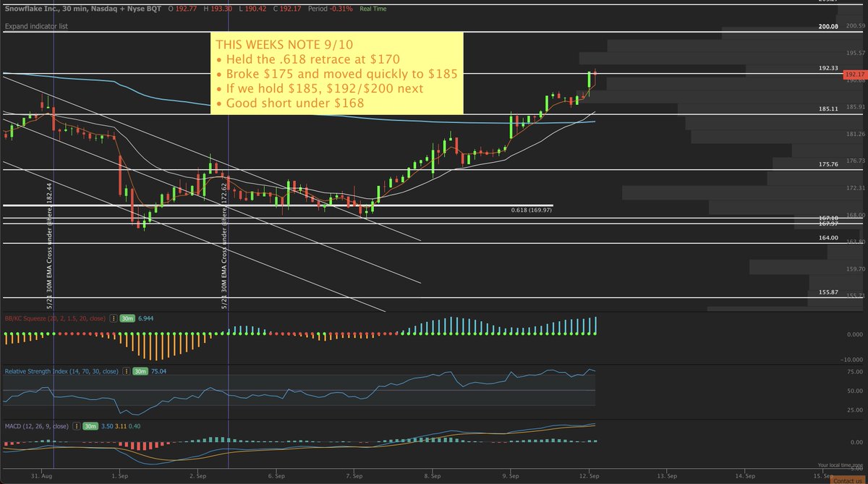Click the 8. Sep date on time axis
The image size is (868, 484).
(x=433, y=476)
